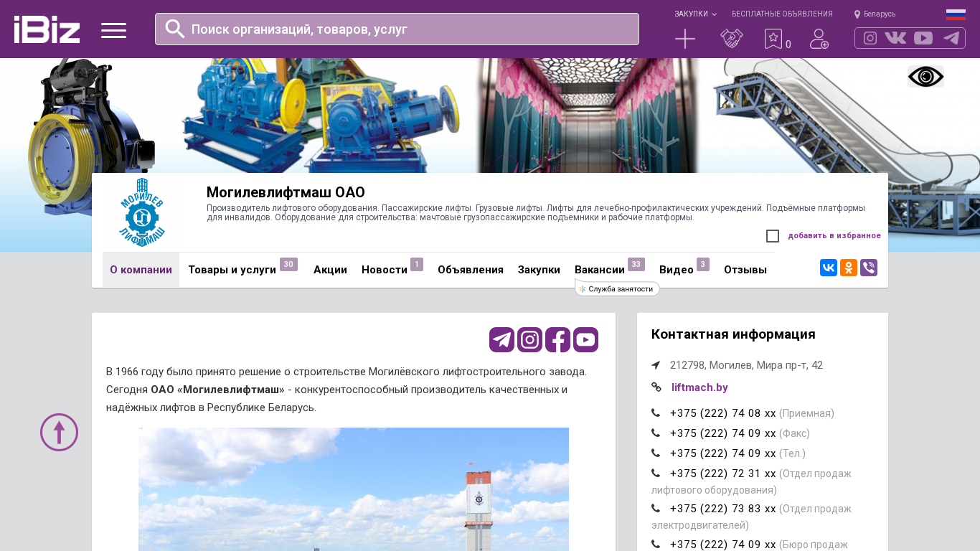This screenshot has height=551, width=980.
Task: Open Instagram link in header
Action: click(870, 38)
